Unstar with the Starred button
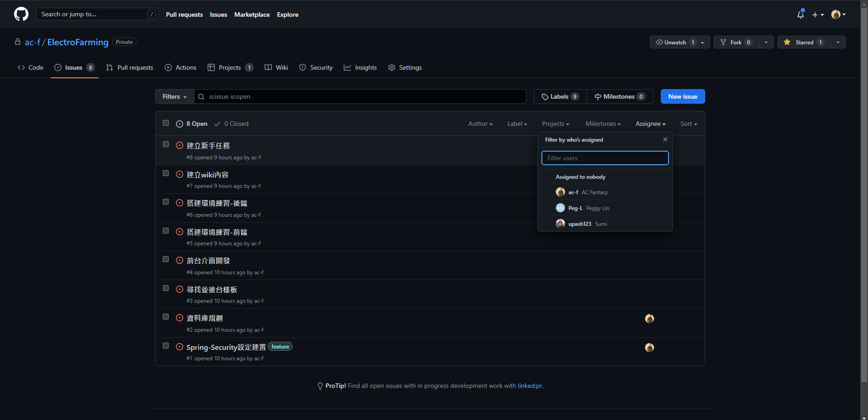 coord(804,42)
